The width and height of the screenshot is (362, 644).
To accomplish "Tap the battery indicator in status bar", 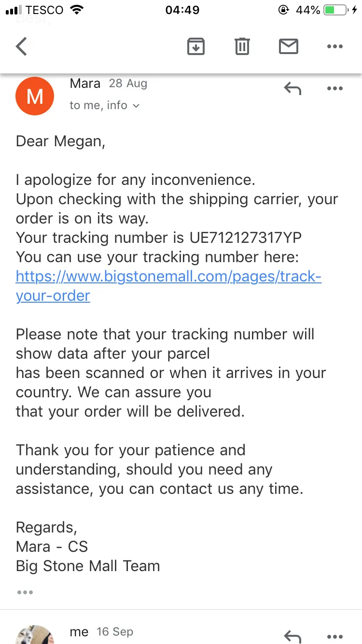I will coord(335,10).
